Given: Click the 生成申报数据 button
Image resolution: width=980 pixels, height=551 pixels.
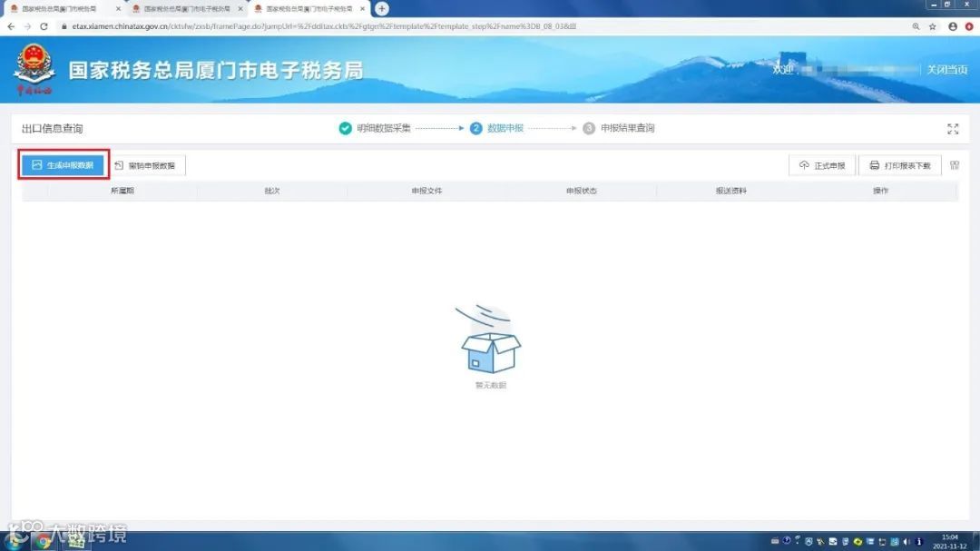Looking at the screenshot, I should 64,165.
